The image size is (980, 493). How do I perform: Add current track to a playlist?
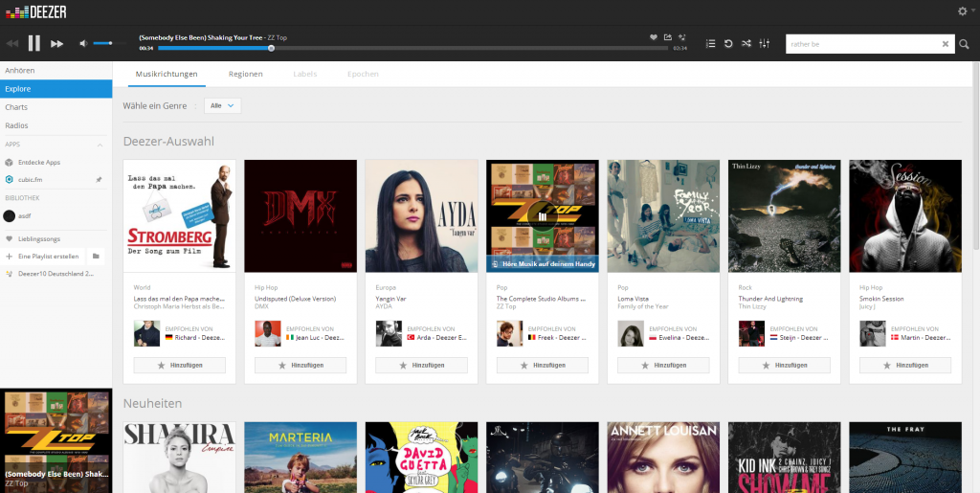point(681,37)
